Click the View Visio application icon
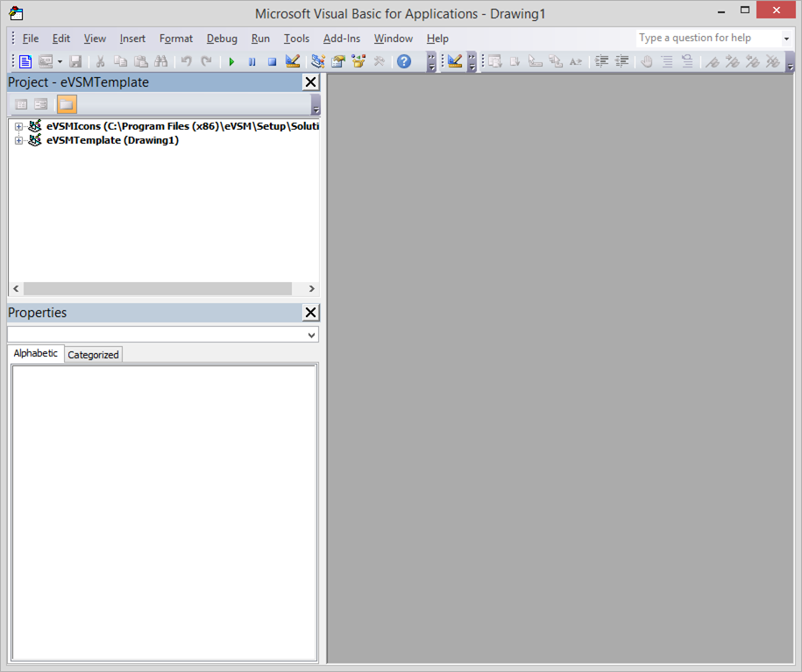The height and width of the screenshot is (672, 802). [25, 61]
